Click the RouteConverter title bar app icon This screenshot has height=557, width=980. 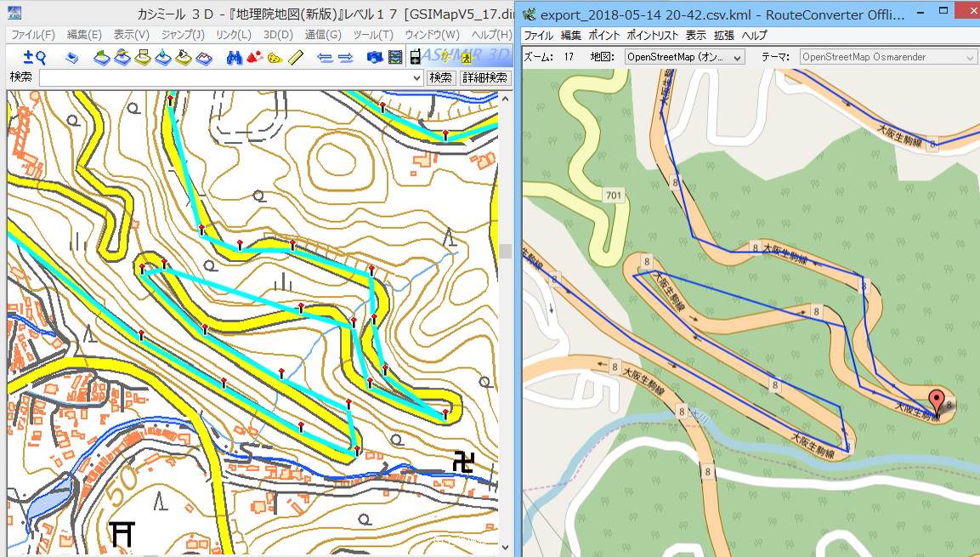coord(530,14)
